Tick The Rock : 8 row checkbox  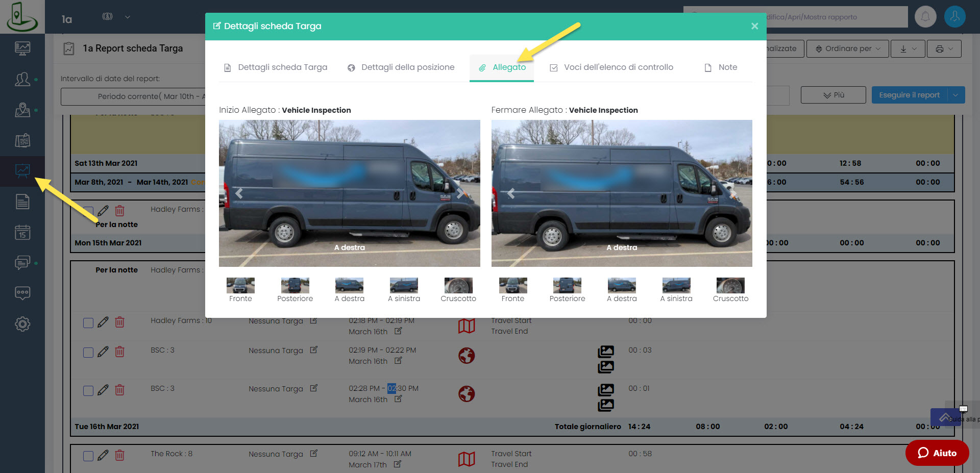[88, 456]
